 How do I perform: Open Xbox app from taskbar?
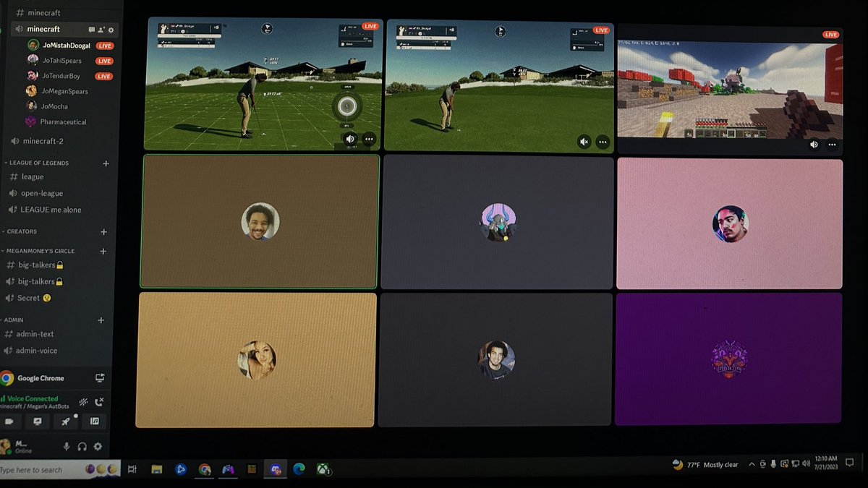(x=323, y=469)
